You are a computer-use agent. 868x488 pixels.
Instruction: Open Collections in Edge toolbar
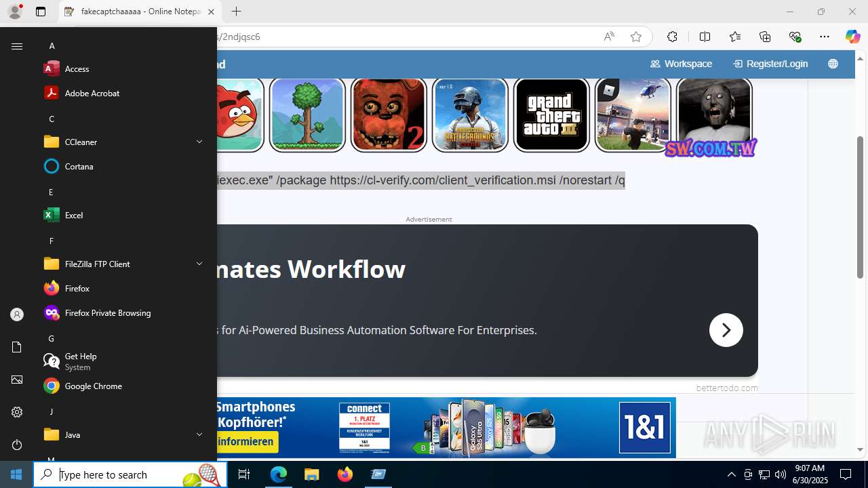point(765,37)
